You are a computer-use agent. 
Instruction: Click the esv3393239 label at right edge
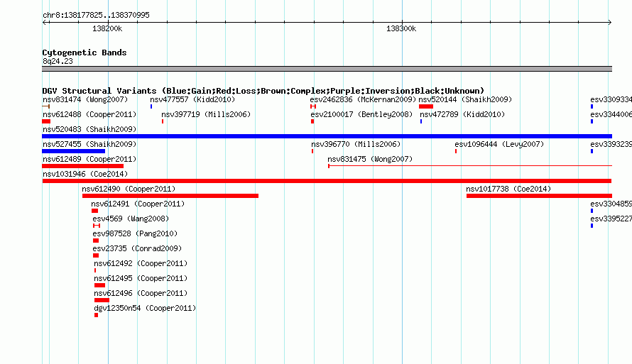tap(611, 144)
